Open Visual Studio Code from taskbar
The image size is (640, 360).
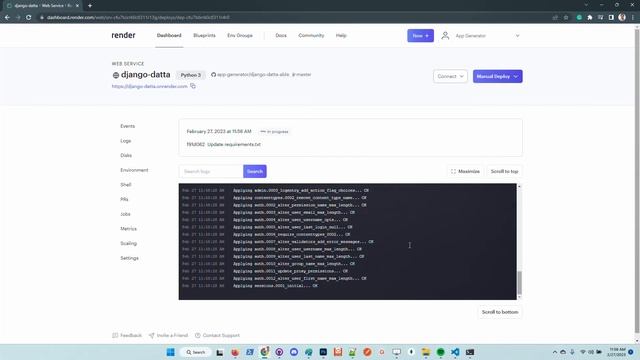tap(455, 352)
